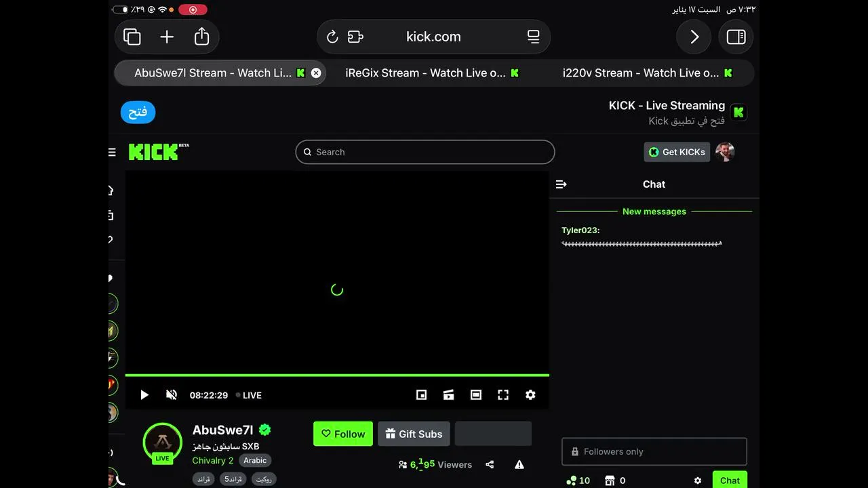868x488 pixels.
Task: Click the Get KICKs button
Action: pos(677,152)
